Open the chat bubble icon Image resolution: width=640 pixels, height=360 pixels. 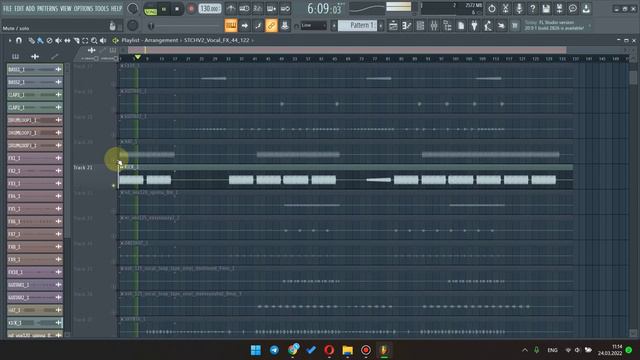(573, 9)
